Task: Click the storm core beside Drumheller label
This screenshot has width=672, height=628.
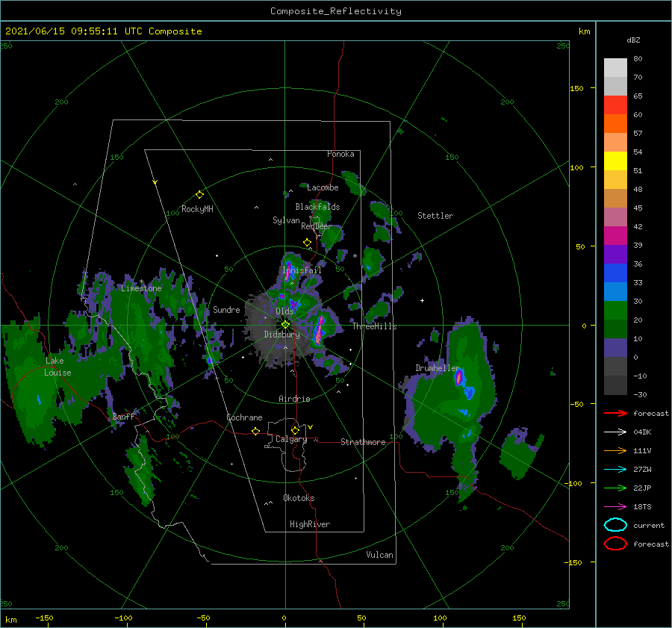Action: point(459,377)
